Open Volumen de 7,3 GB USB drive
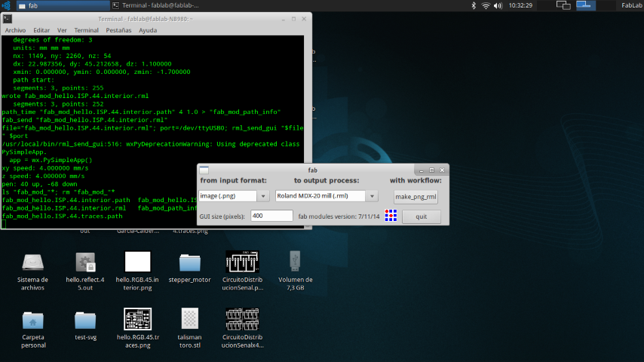 (295, 262)
